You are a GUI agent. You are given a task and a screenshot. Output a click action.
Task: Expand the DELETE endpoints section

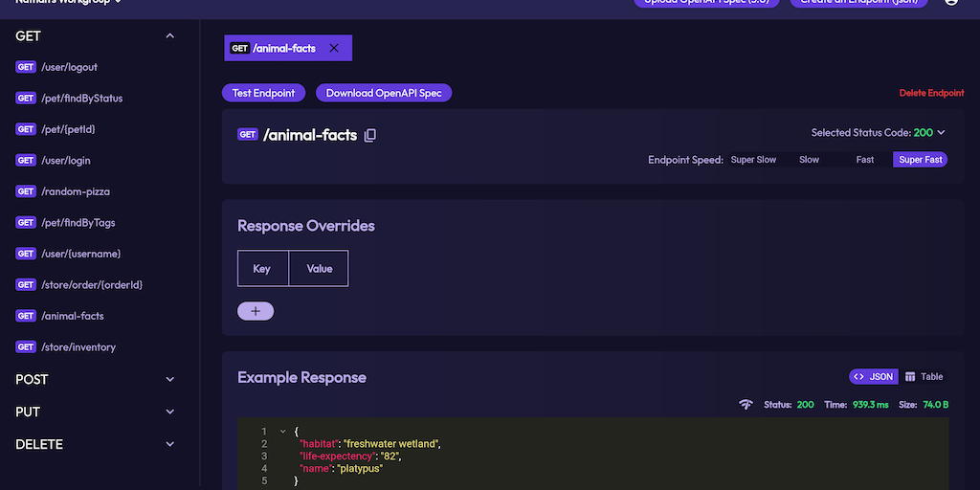[x=170, y=445]
